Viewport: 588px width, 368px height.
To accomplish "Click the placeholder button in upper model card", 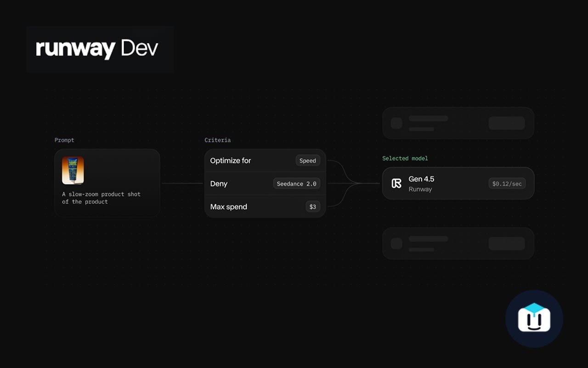I will click(507, 123).
